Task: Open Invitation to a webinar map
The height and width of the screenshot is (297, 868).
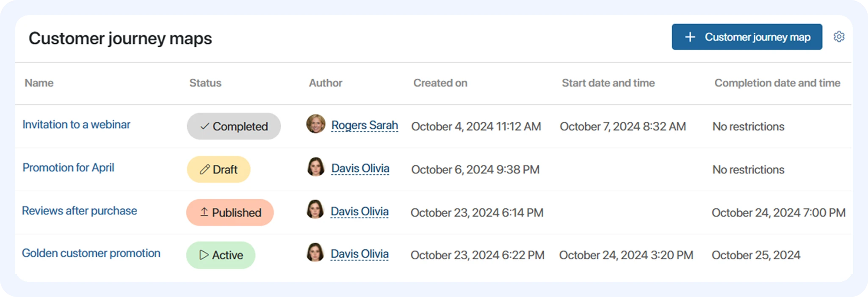Action: [x=76, y=124]
